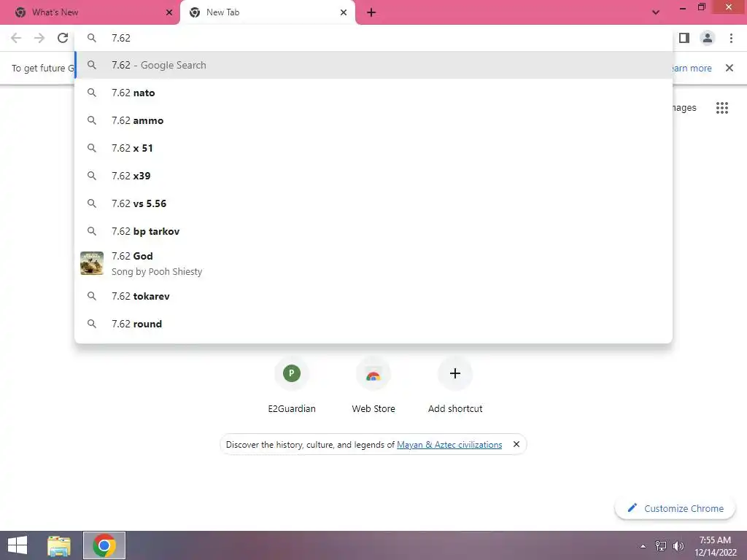Reload the current page
Screen dimensions: 747x560
pyautogui.click(x=63, y=38)
